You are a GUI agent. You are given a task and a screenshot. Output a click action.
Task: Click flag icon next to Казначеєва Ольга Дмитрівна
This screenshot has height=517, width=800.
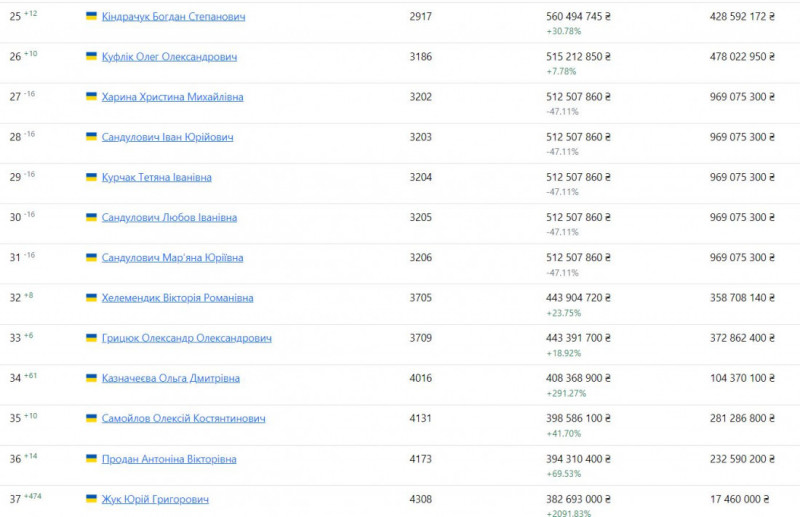pos(91,378)
